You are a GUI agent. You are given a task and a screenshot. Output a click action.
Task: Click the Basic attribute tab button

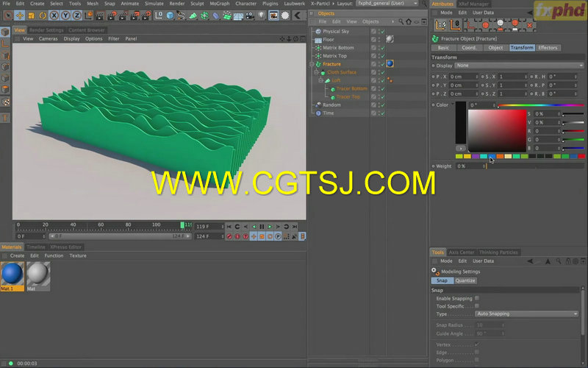443,48
